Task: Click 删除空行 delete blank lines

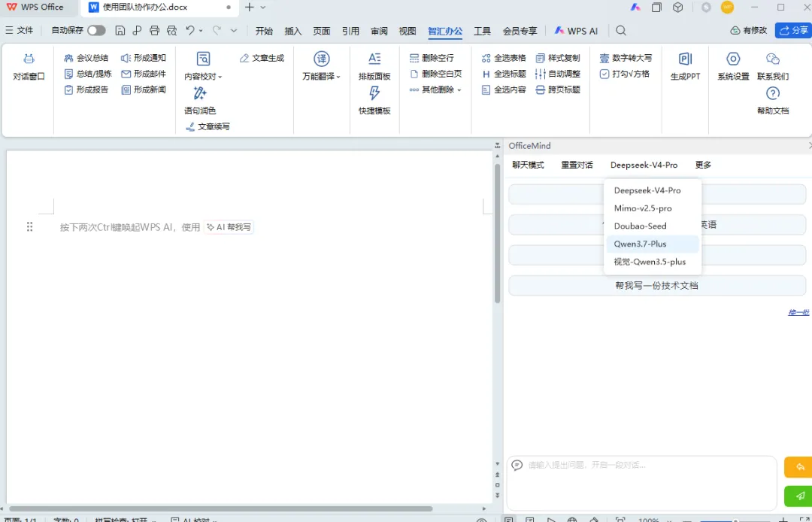Action: click(432, 58)
